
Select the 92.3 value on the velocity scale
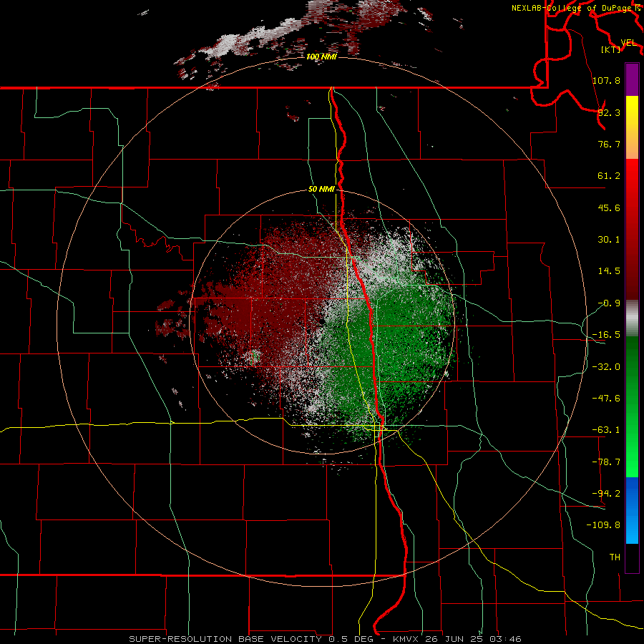pos(609,112)
